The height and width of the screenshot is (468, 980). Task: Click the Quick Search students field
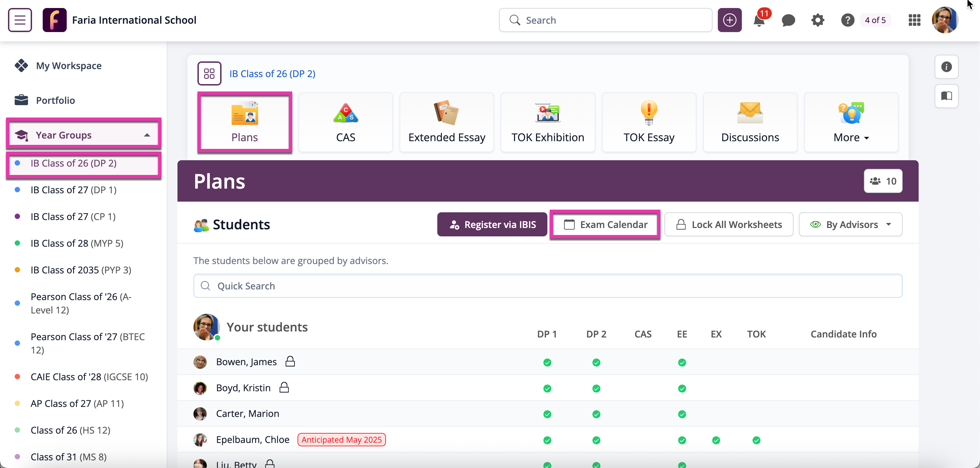click(547, 286)
